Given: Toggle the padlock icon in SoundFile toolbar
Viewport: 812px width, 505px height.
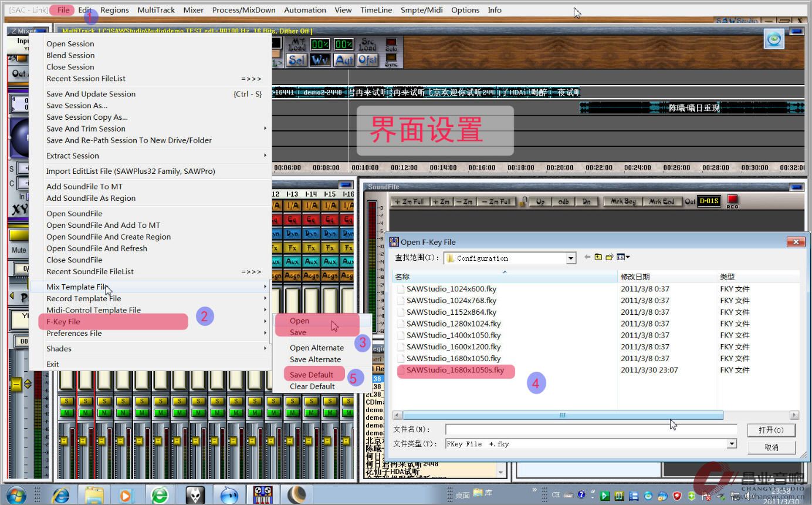Looking at the screenshot, I should [524, 201].
